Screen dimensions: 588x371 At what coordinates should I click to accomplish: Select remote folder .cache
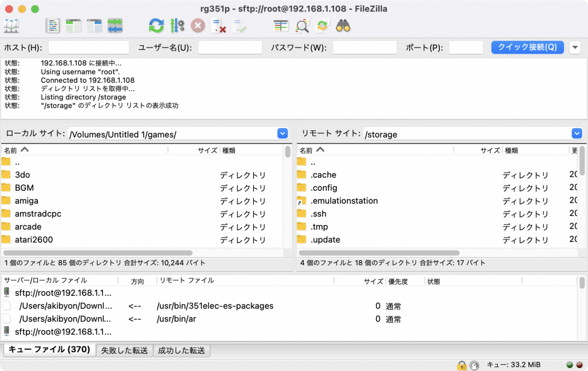(437, 175)
